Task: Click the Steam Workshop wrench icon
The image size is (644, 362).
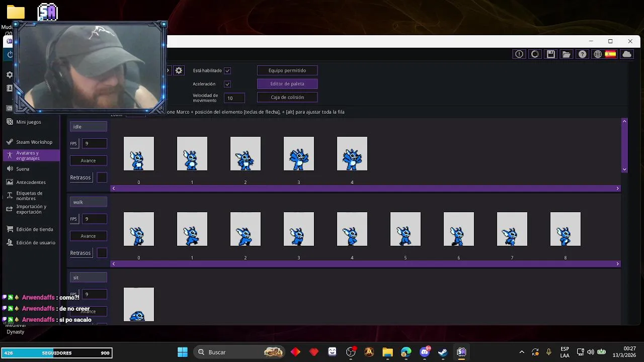Action: point(10,142)
